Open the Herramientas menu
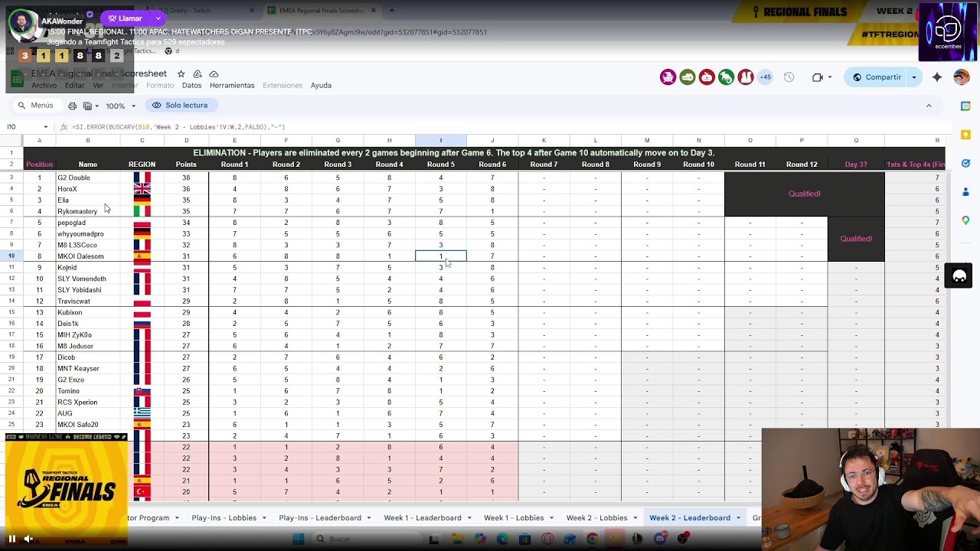This screenshot has width=980, height=551. (x=232, y=86)
